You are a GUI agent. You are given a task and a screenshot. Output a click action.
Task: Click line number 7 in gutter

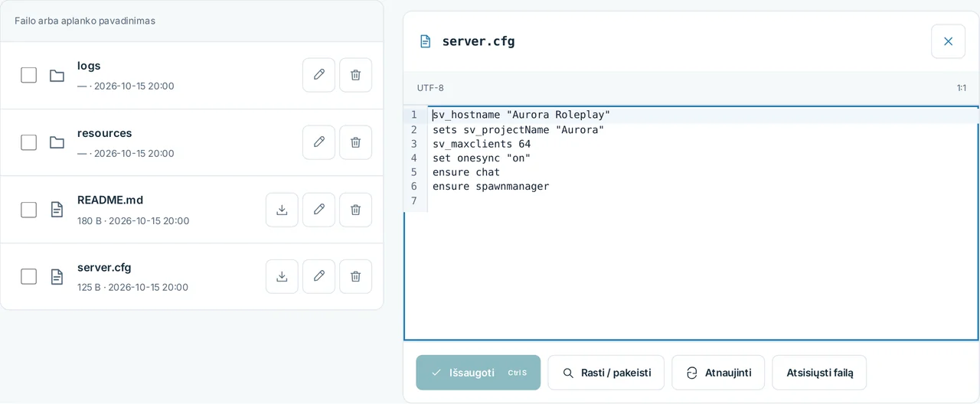tap(414, 201)
